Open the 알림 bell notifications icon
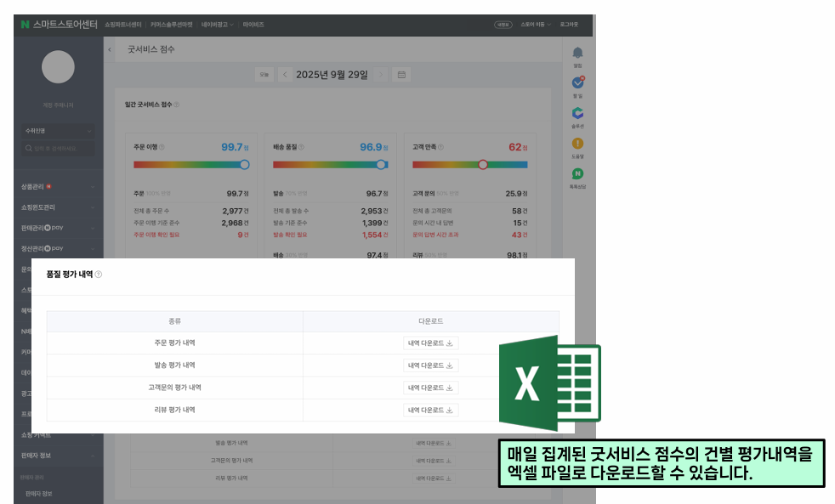Viewport: 835px width, 504px height. [x=578, y=54]
